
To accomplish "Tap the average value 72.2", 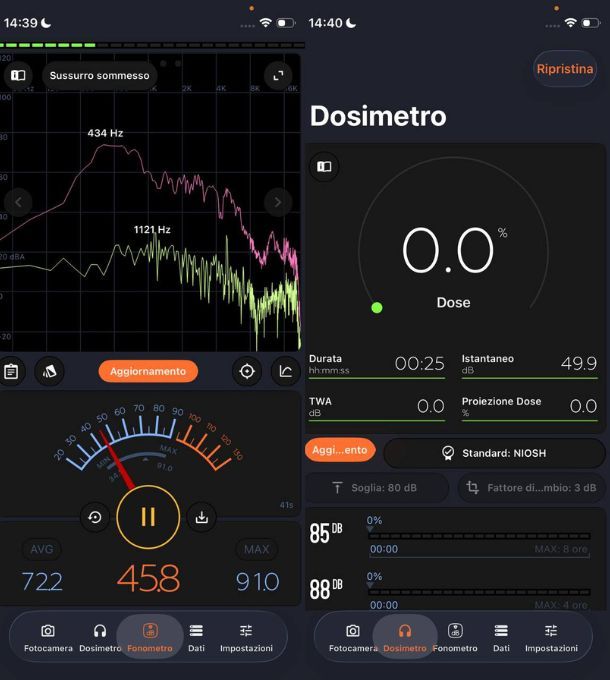I will [42, 582].
